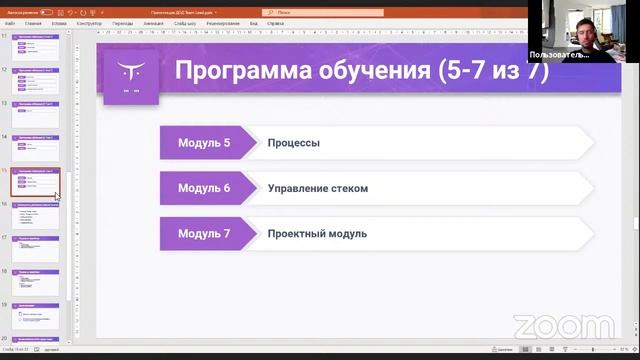Screen dimensions: 640x360
Task: Switch to Reading view icon
Action: pos(552,349)
